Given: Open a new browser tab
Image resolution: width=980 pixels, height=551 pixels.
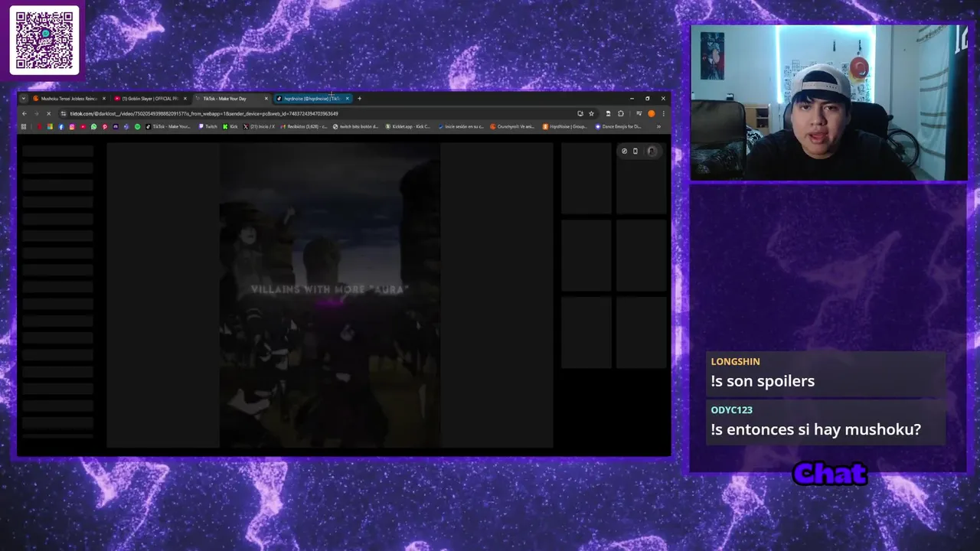Looking at the screenshot, I should click(x=359, y=99).
